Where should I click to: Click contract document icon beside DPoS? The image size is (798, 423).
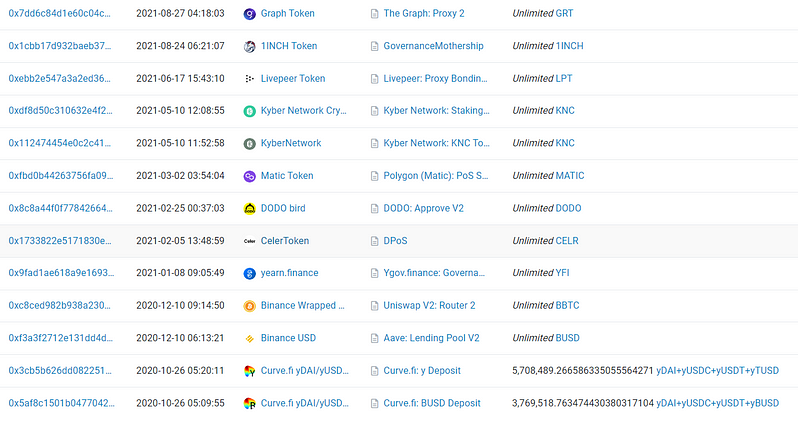(x=375, y=241)
